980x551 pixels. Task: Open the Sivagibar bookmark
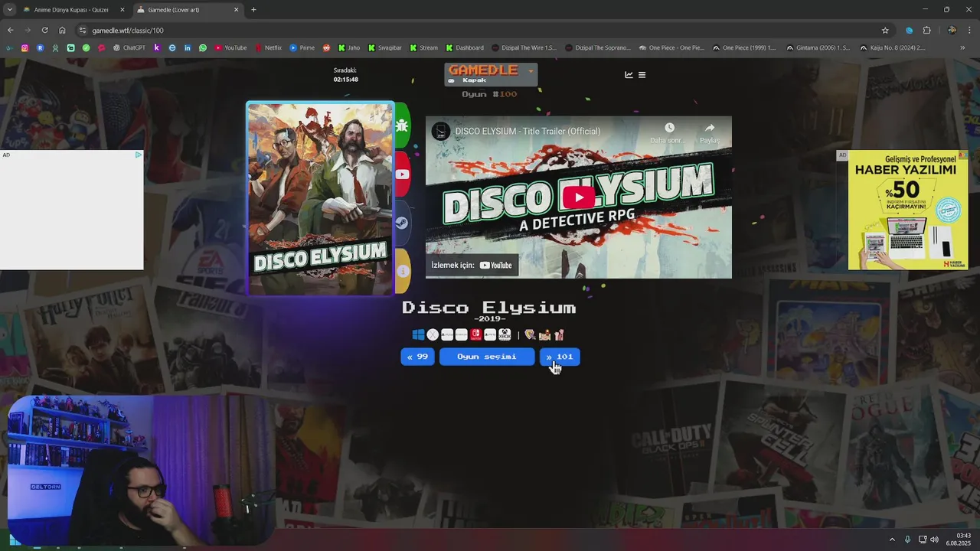pyautogui.click(x=384, y=47)
